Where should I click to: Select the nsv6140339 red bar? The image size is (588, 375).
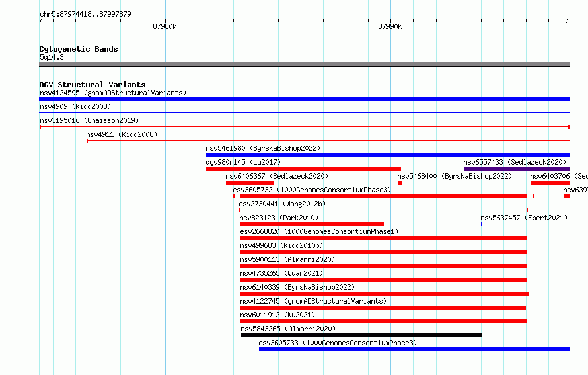385,294
